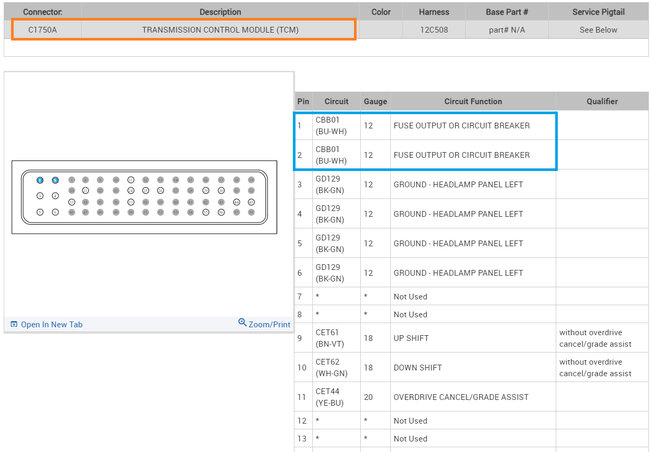This screenshot has width=650, height=452.
Task: Open the 'Open In New Tab' link
Action: click(x=51, y=324)
